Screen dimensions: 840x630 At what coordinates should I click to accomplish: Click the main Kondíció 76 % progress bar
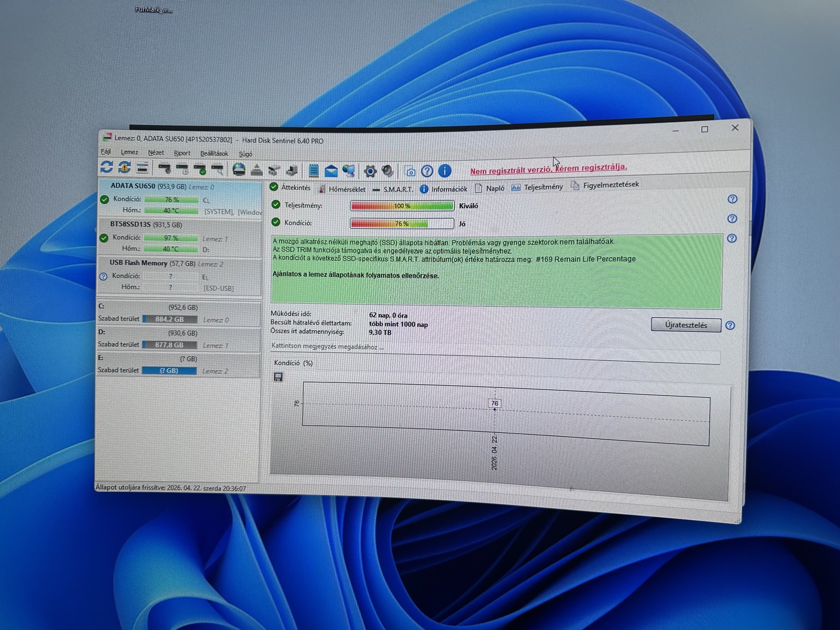pos(402,224)
